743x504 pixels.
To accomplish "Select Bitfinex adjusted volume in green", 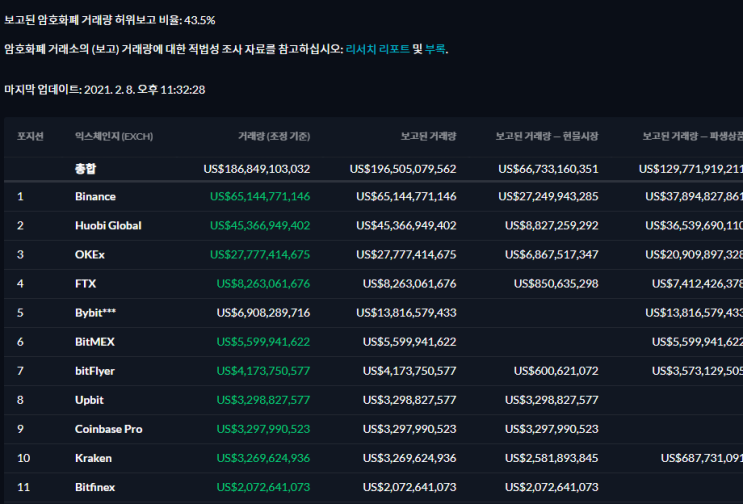I will pyautogui.click(x=263, y=487).
